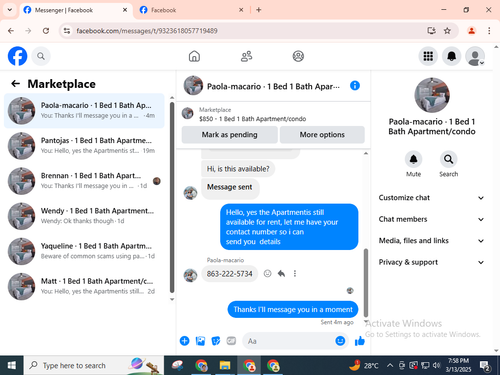Open Chrome's three-dot menu

coord(489,31)
